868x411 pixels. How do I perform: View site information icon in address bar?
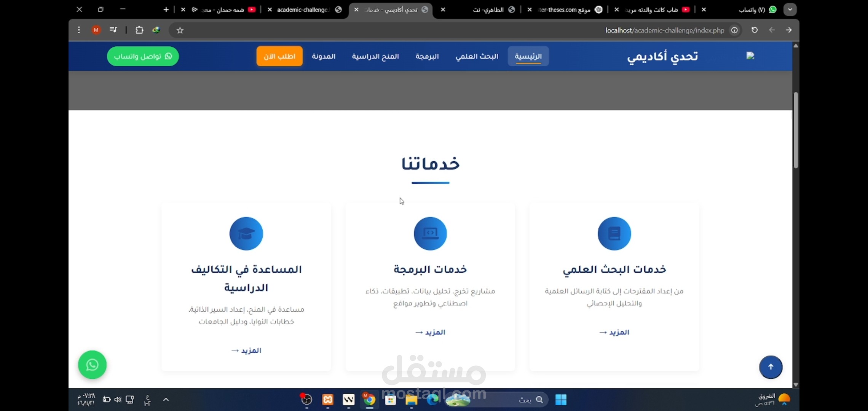pyautogui.click(x=734, y=30)
